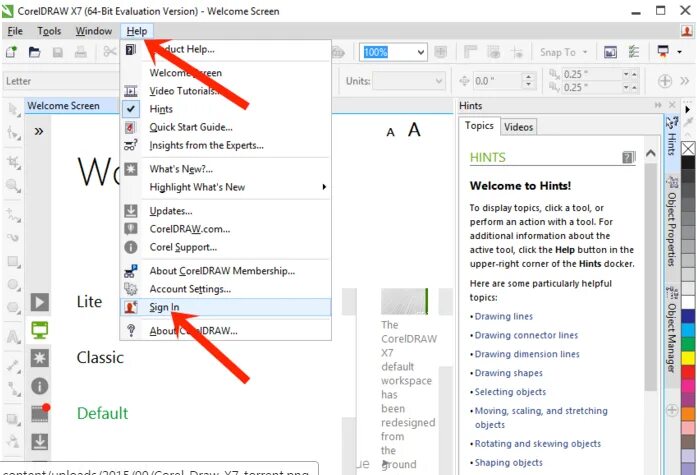The width and height of the screenshot is (697, 475).
Task: Click the info icon in Welcome sidebar
Action: (x=40, y=386)
